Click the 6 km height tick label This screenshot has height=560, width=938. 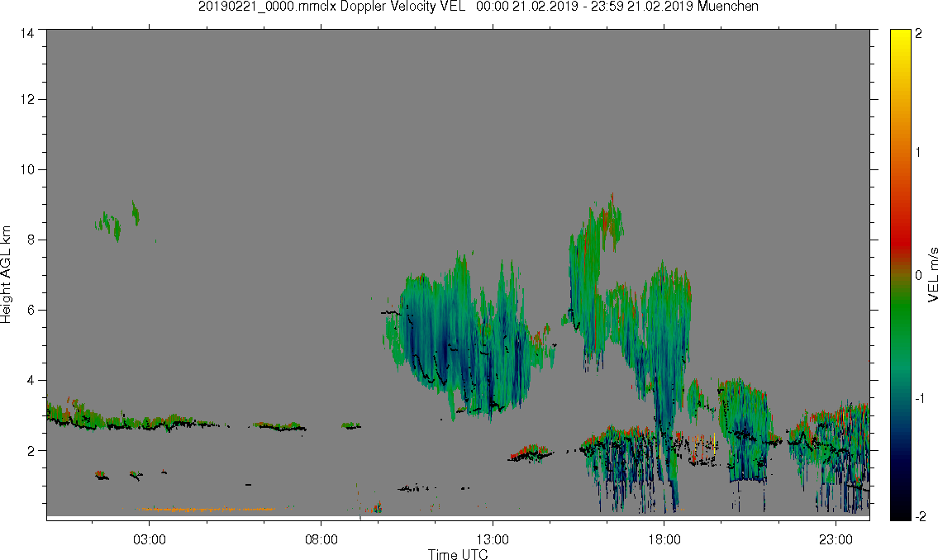pyautogui.click(x=31, y=311)
